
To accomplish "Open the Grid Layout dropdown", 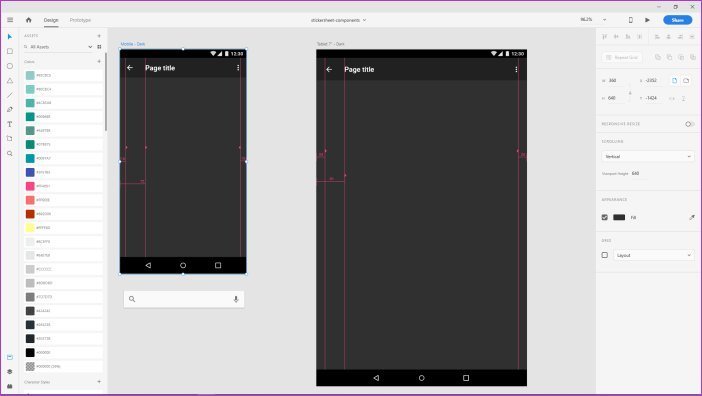I will pyautogui.click(x=654, y=255).
